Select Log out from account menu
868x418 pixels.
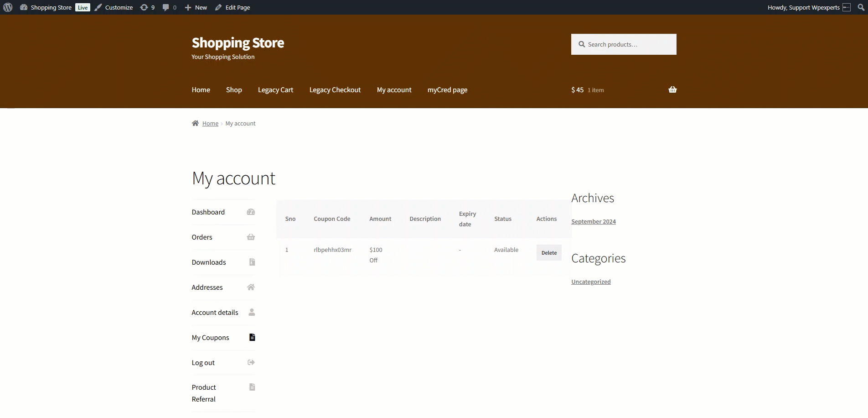pyautogui.click(x=203, y=363)
